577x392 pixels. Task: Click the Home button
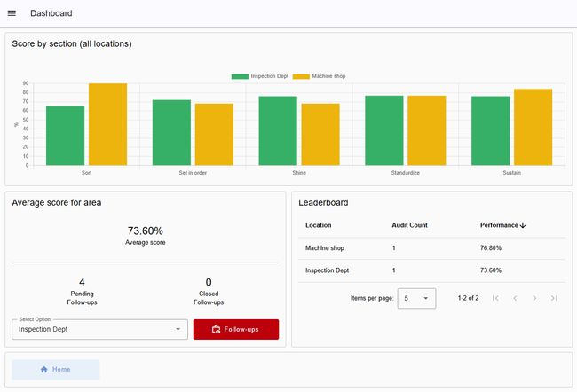tap(55, 369)
